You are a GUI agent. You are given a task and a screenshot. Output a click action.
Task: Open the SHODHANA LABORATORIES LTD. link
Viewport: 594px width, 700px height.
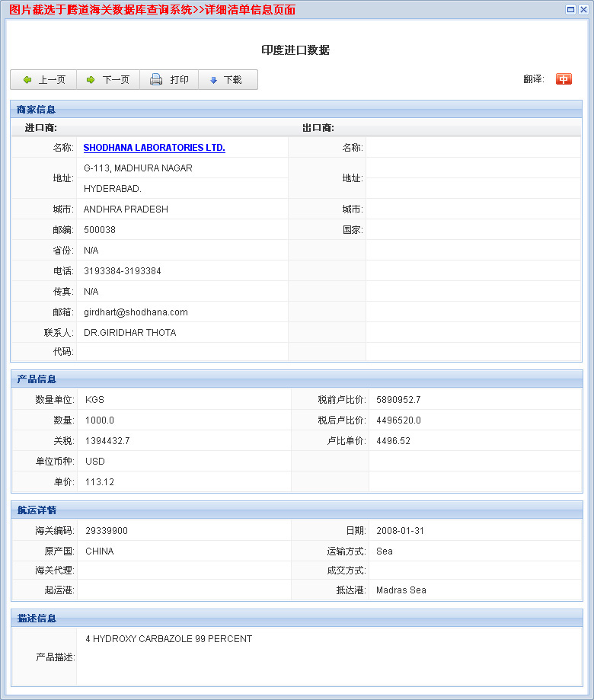[154, 148]
